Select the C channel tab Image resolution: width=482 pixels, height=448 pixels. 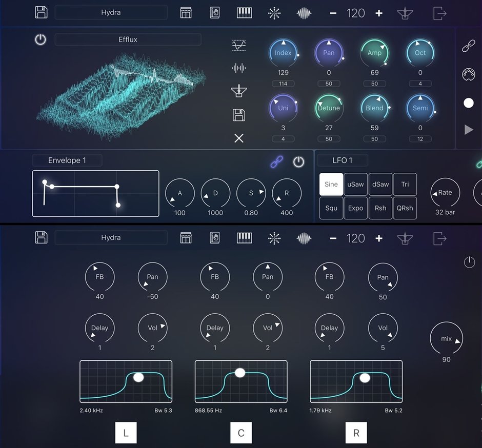coord(241,433)
